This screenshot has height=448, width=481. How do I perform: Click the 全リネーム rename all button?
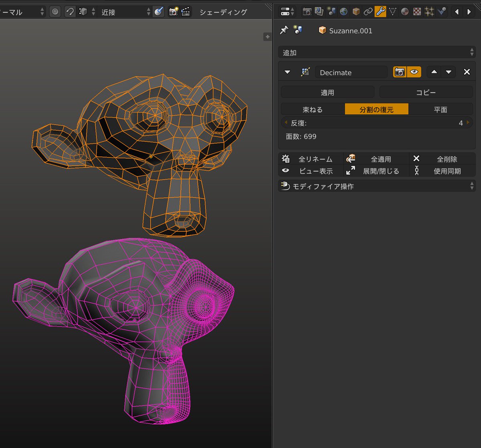[311, 159]
